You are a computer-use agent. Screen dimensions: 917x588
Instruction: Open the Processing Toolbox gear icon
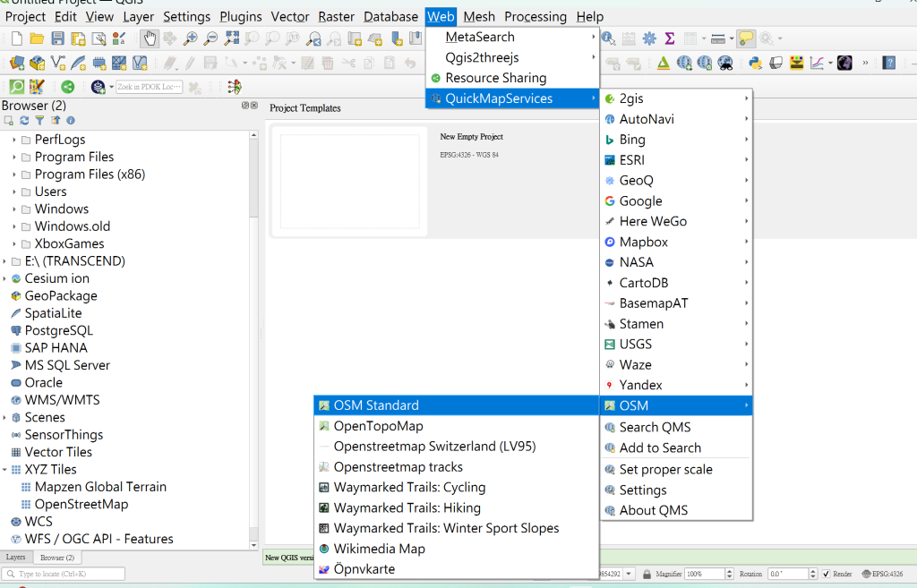point(649,38)
